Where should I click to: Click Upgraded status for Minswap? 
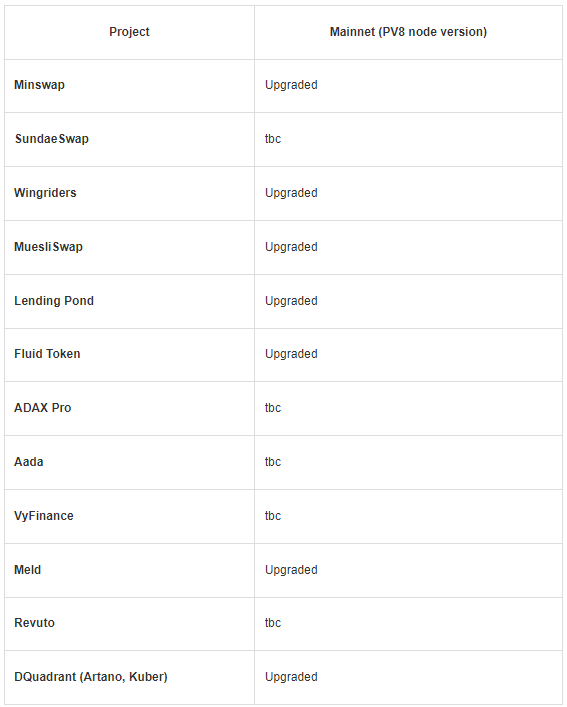click(291, 85)
